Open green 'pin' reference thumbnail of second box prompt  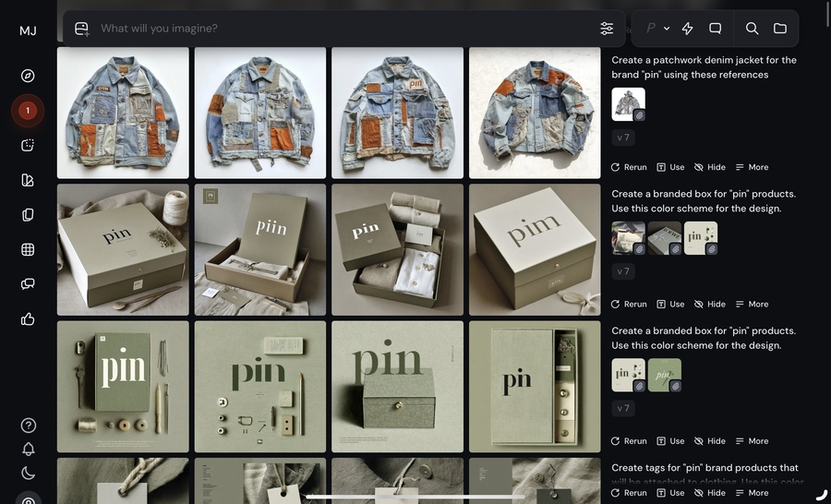click(x=665, y=375)
